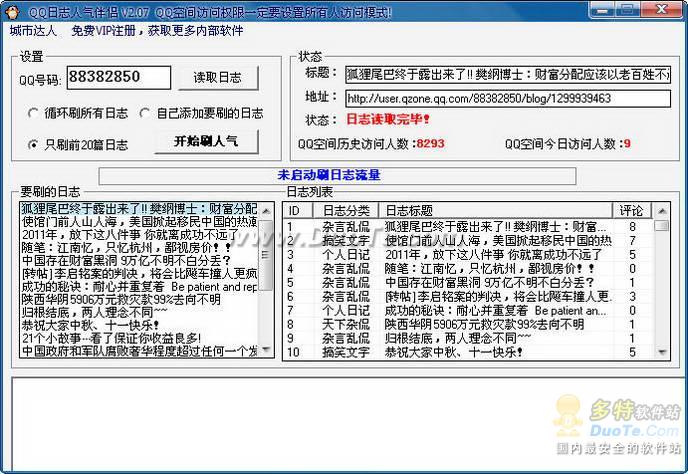This screenshot has width=688, height=474.
Task: Select row 9 归根结底 in 日志列表
Action: [469, 338]
